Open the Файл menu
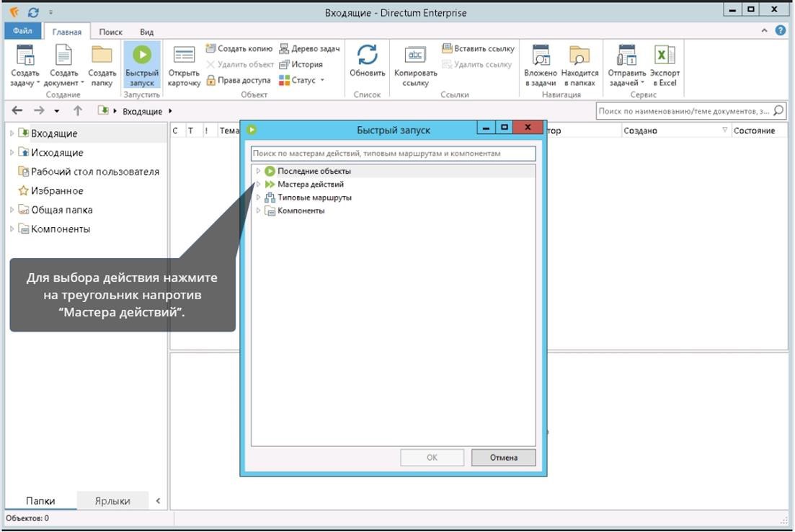795x532 pixels. (x=22, y=31)
